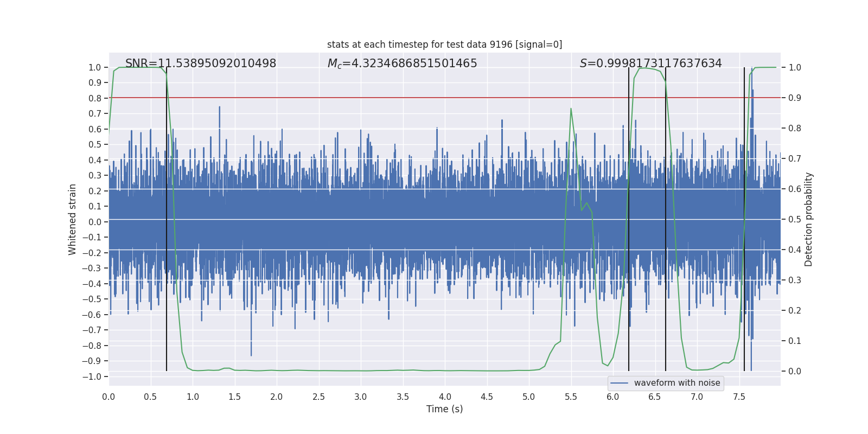Screen dimensions: 868x434
Task: Click the green probability peak near 5.5 s
Action: coord(571,109)
